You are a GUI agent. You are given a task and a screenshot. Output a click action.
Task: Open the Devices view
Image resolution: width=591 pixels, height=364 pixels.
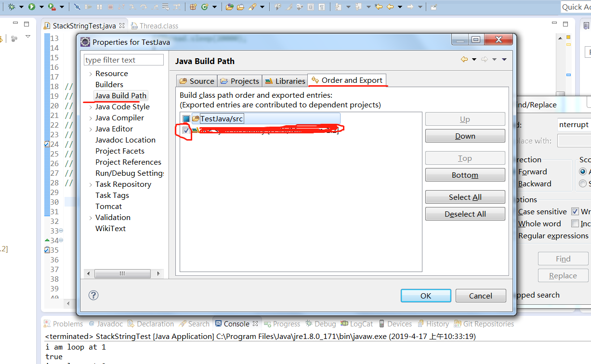click(x=395, y=324)
